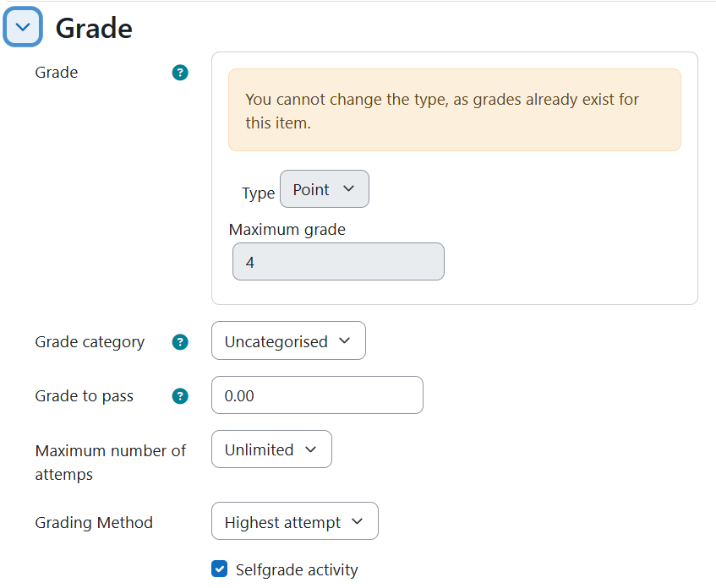
Task: Show help for Grade to pass
Action: point(180,396)
